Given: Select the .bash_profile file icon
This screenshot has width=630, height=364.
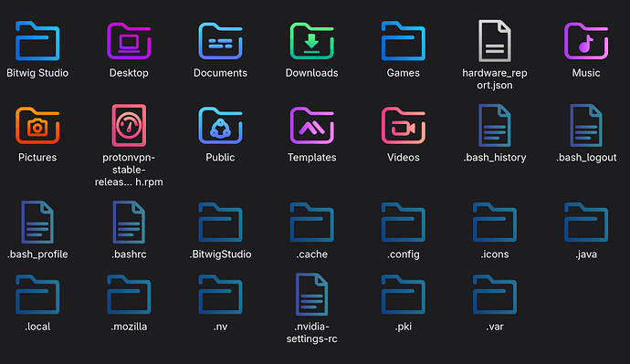Looking at the screenshot, I should tap(37, 222).
